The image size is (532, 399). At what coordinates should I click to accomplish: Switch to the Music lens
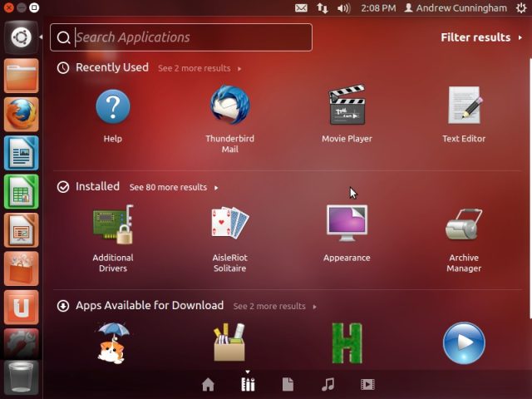click(328, 385)
